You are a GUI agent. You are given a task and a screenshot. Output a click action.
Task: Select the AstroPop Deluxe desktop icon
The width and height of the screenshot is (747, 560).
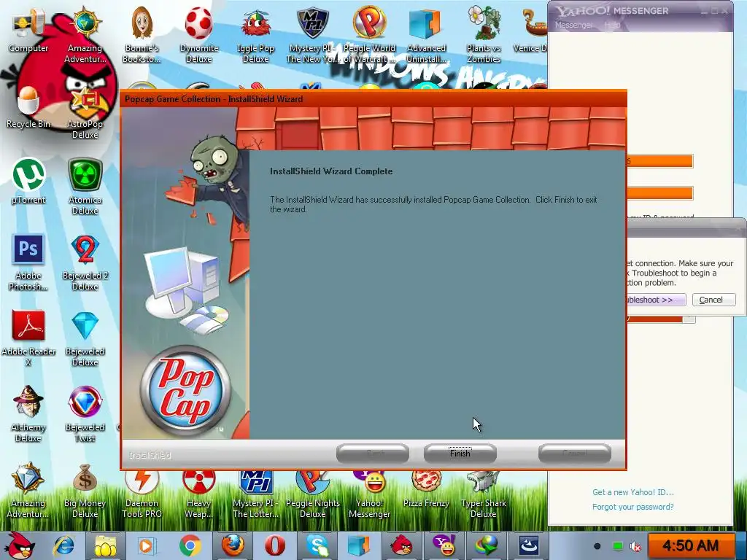tap(85, 112)
